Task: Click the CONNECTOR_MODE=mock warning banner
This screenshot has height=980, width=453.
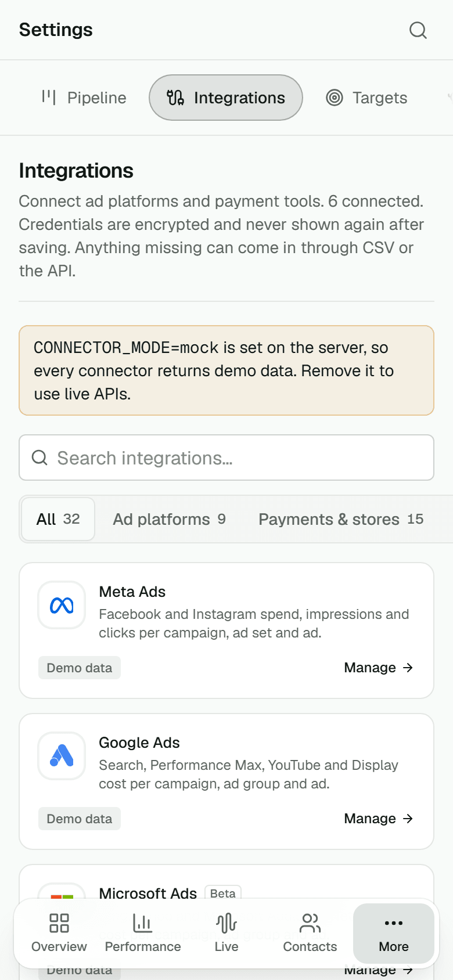Action: coord(227,370)
